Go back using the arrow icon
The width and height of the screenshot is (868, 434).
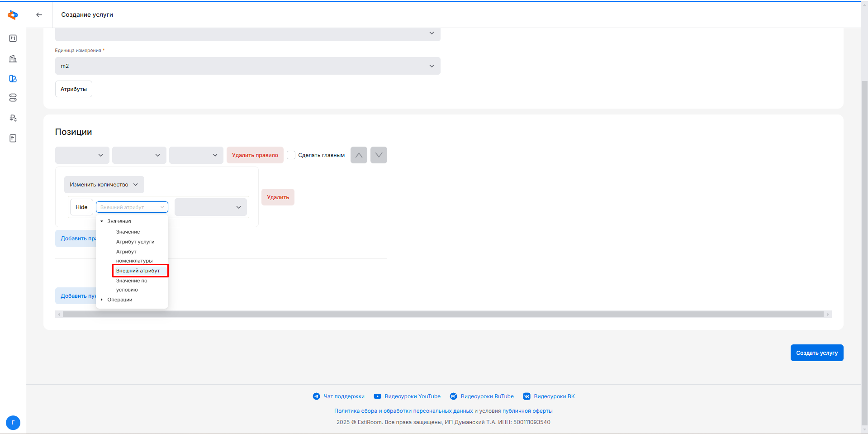(39, 15)
